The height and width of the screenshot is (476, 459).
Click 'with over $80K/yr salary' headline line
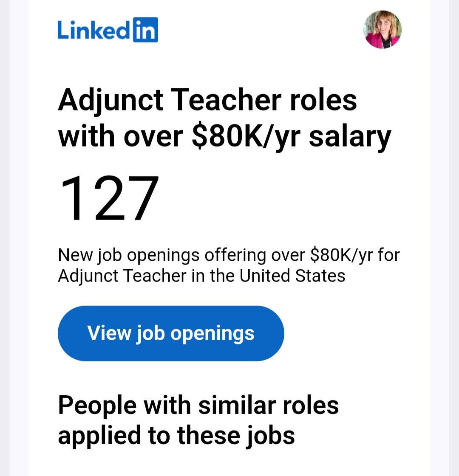coord(224,137)
